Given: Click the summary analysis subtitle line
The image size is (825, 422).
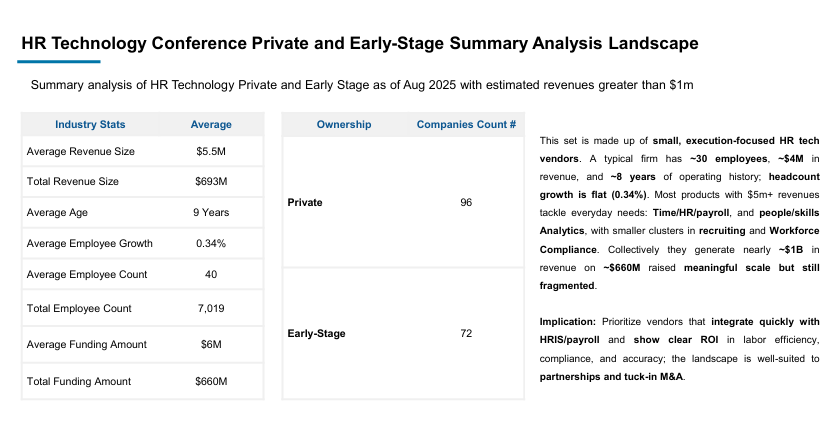Looking at the screenshot, I should (362, 86).
